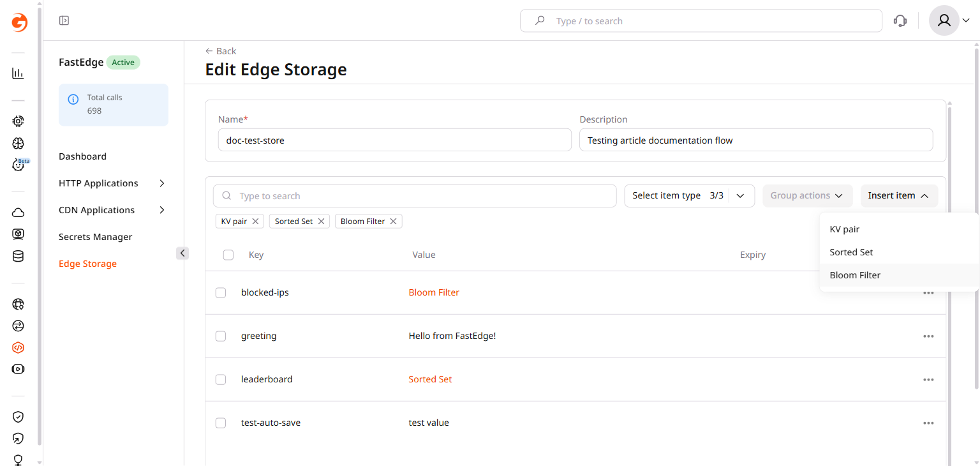
Task: Expand HTTP Applications submenu
Action: [x=162, y=183]
